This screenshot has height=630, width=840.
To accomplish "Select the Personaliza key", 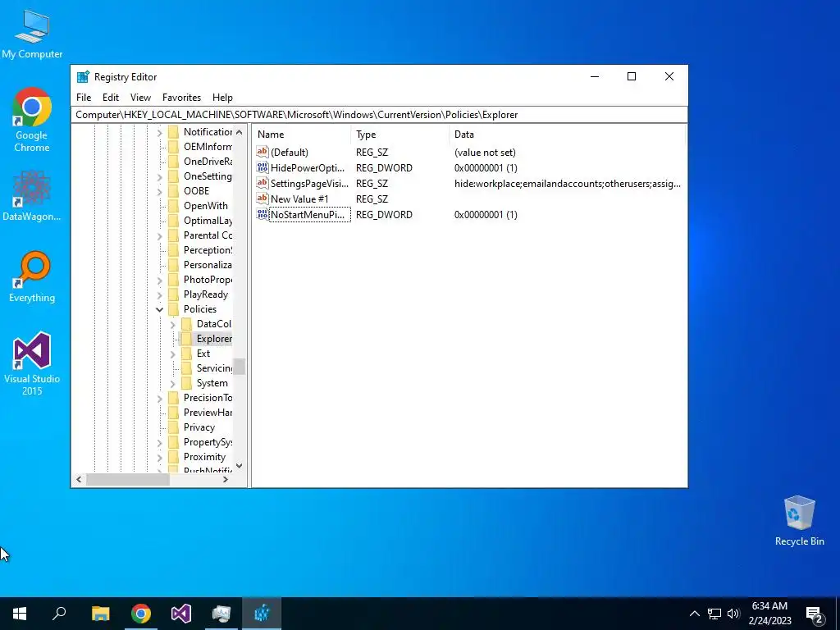I will (x=208, y=265).
